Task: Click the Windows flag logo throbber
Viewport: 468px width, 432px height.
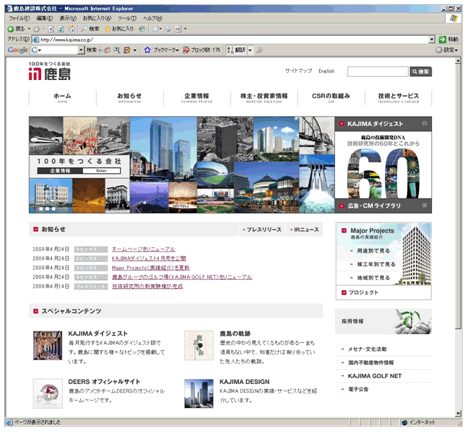Action: pos(453,18)
